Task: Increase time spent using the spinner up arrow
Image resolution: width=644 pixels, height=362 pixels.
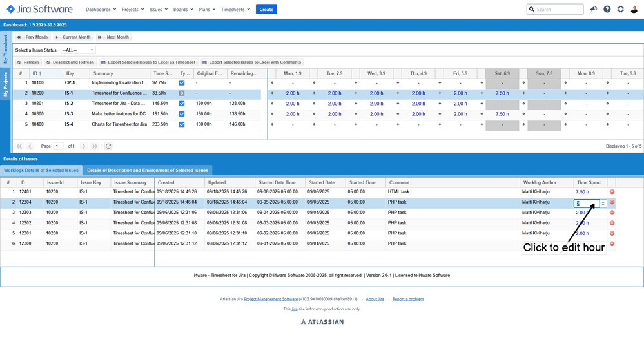Action: point(603,201)
